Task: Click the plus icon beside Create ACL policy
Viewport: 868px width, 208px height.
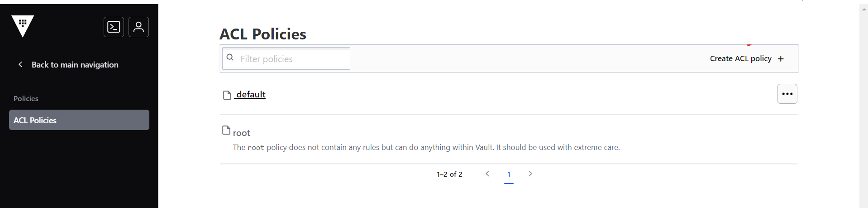Action: tap(781, 59)
